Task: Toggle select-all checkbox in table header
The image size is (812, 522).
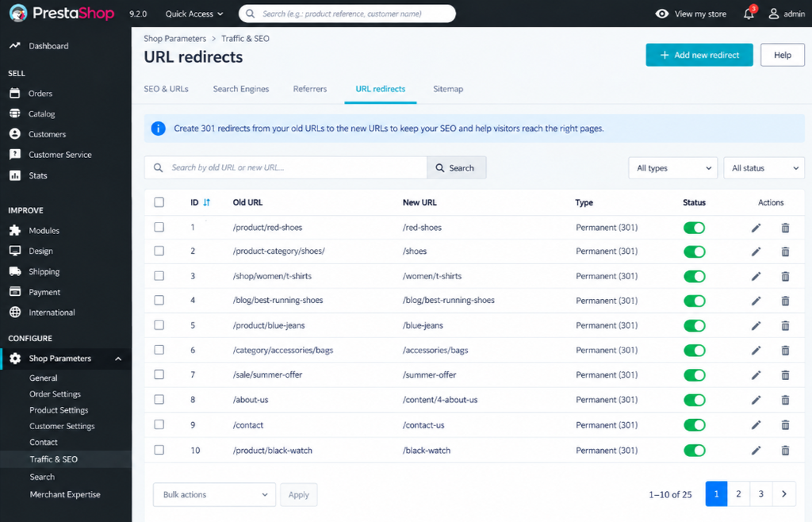Action: (159, 202)
